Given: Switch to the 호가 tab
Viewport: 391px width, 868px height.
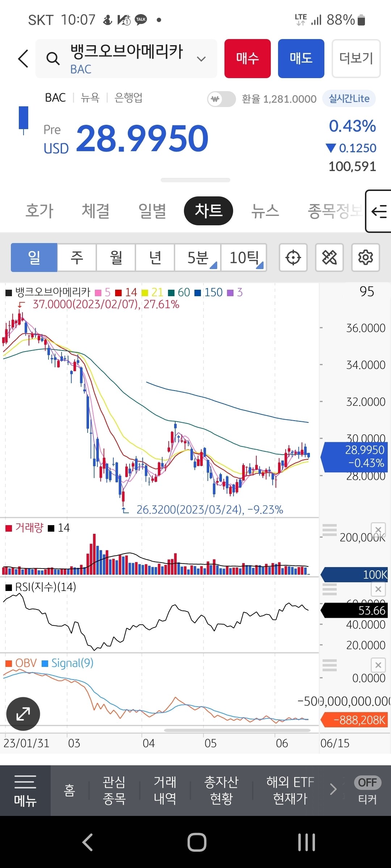Looking at the screenshot, I should [x=39, y=211].
